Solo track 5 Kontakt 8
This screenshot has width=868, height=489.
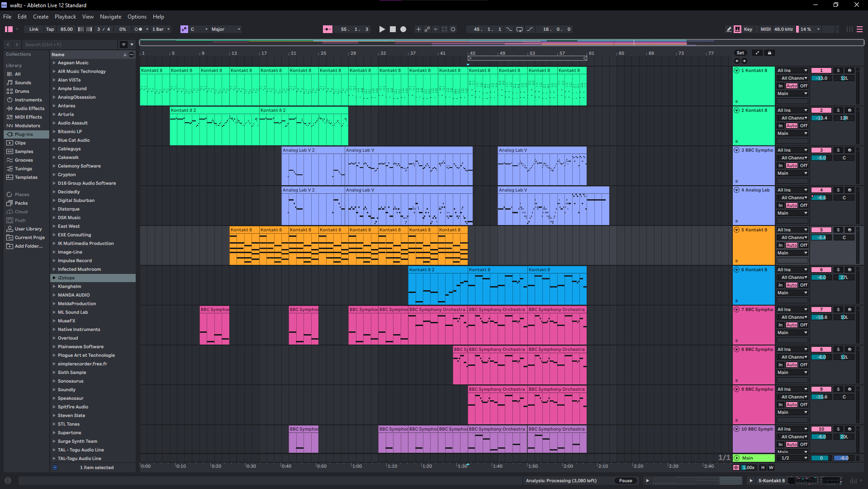point(838,230)
